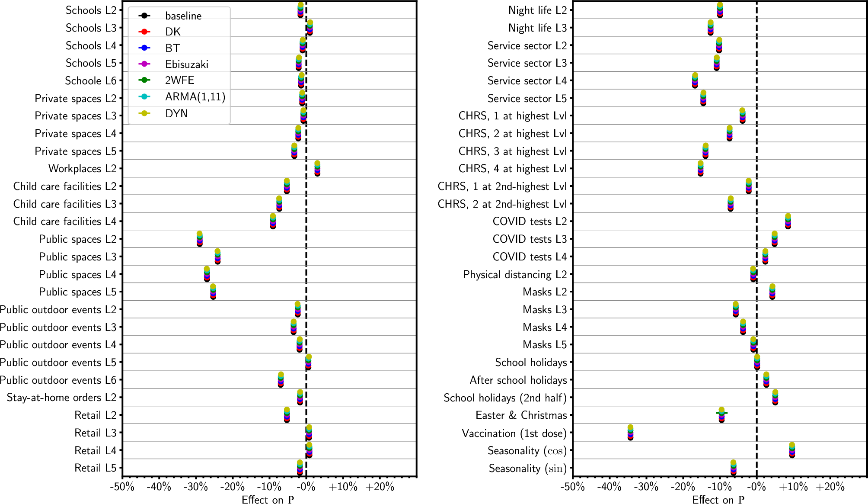
Task: Click the black baseline legend marker
Action: (x=144, y=16)
